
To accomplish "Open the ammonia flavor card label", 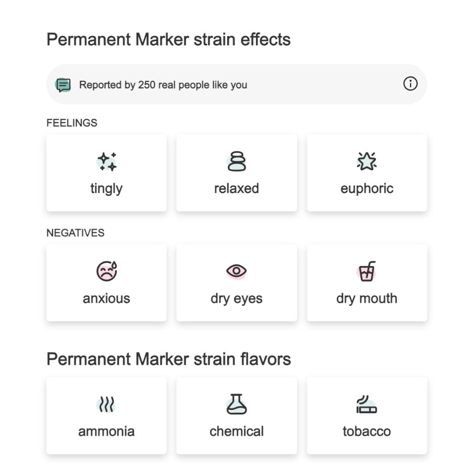I will (x=106, y=431).
